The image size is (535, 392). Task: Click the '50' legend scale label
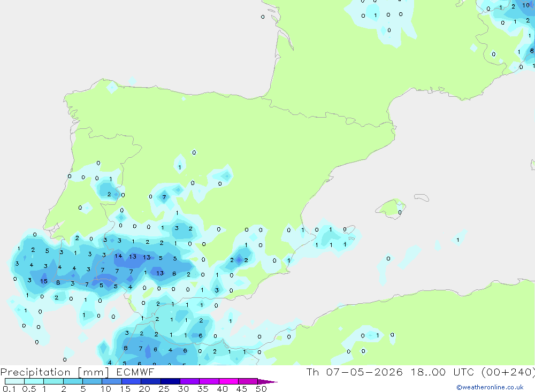pos(261,389)
